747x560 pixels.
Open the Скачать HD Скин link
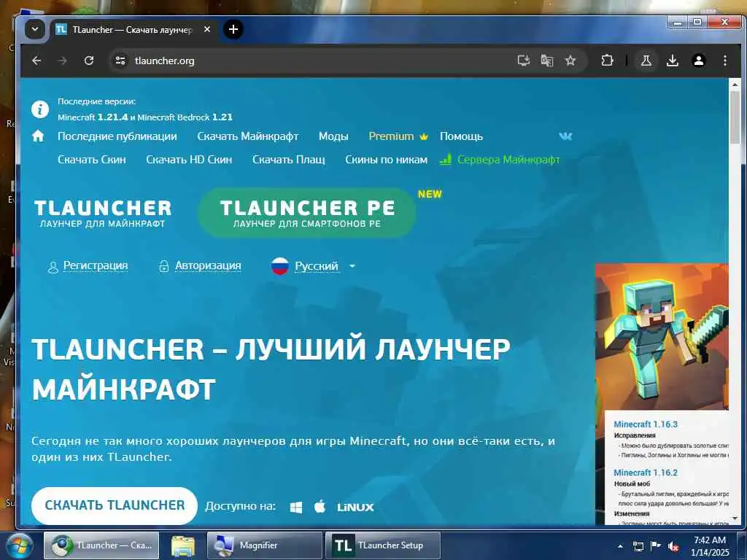point(189,160)
